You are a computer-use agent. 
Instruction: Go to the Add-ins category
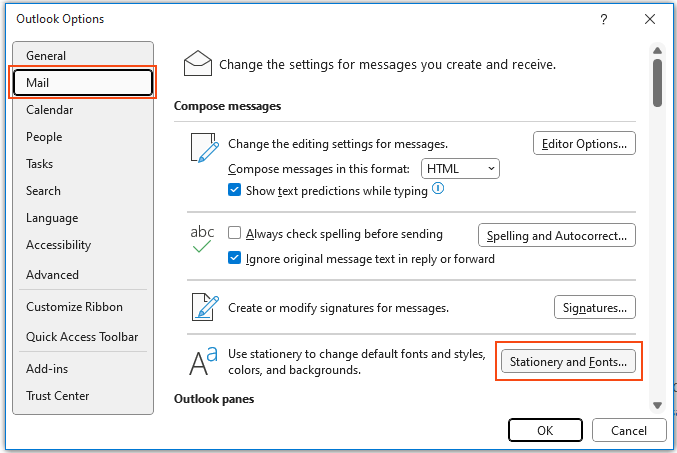(x=83, y=369)
